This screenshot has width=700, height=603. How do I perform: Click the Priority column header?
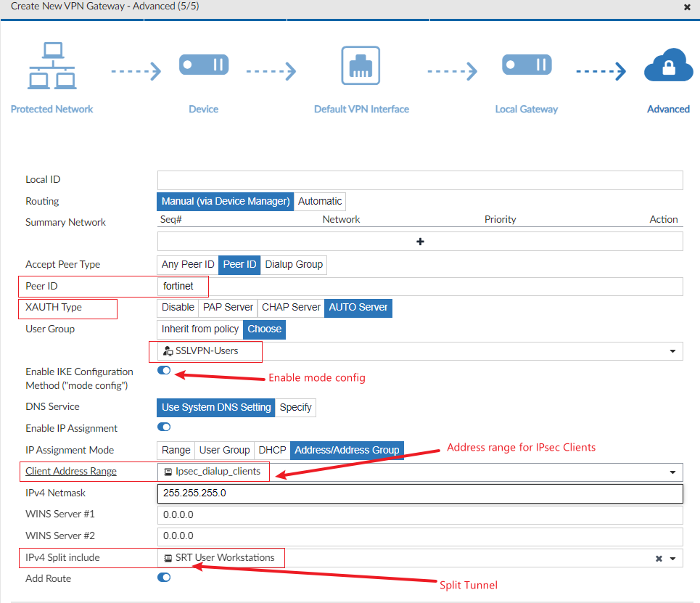click(x=500, y=219)
